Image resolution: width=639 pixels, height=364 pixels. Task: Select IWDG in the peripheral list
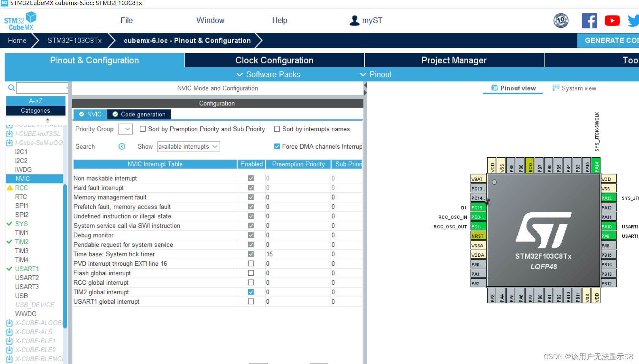click(x=24, y=169)
